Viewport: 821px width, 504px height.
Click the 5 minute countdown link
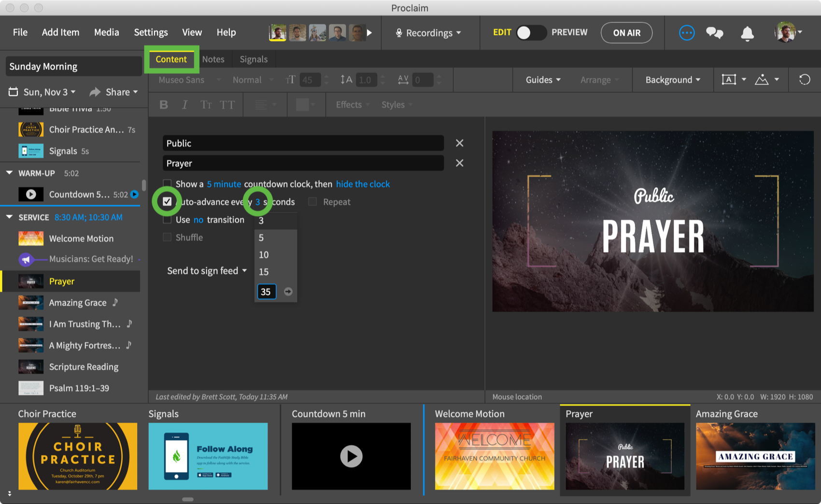click(224, 184)
